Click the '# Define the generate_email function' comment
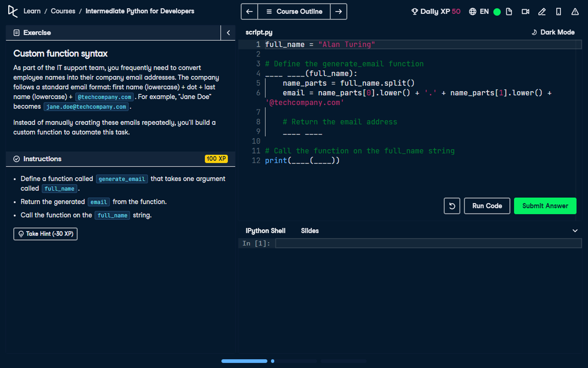The image size is (588, 368). [x=345, y=64]
